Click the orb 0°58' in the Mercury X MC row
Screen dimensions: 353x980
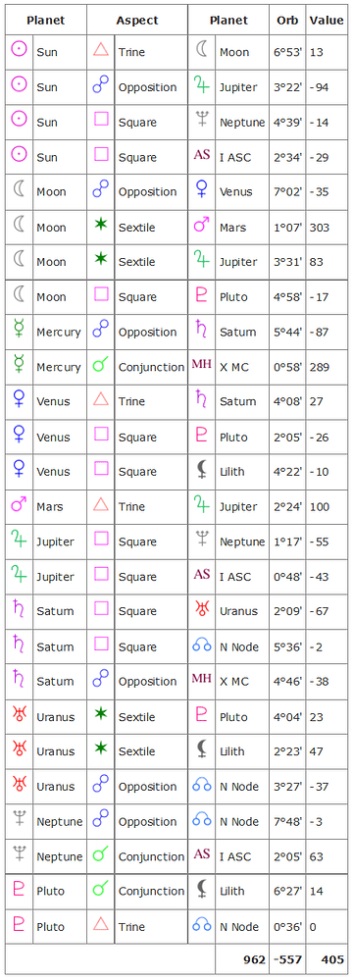coord(287,368)
